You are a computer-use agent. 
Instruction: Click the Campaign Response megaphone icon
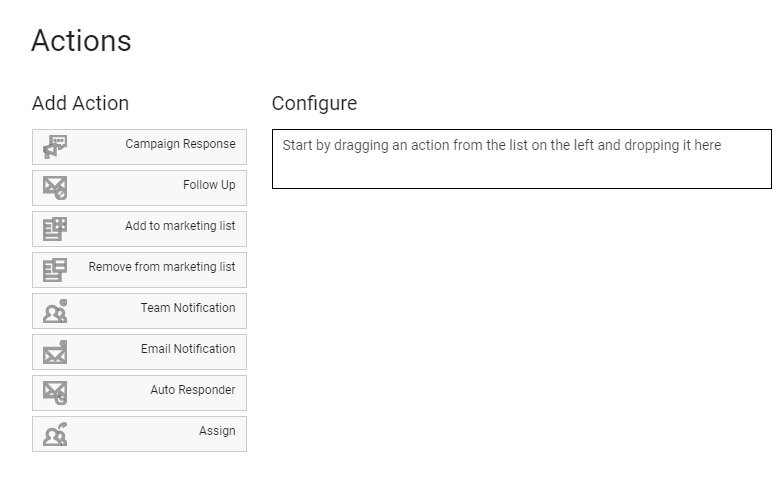[x=55, y=147]
